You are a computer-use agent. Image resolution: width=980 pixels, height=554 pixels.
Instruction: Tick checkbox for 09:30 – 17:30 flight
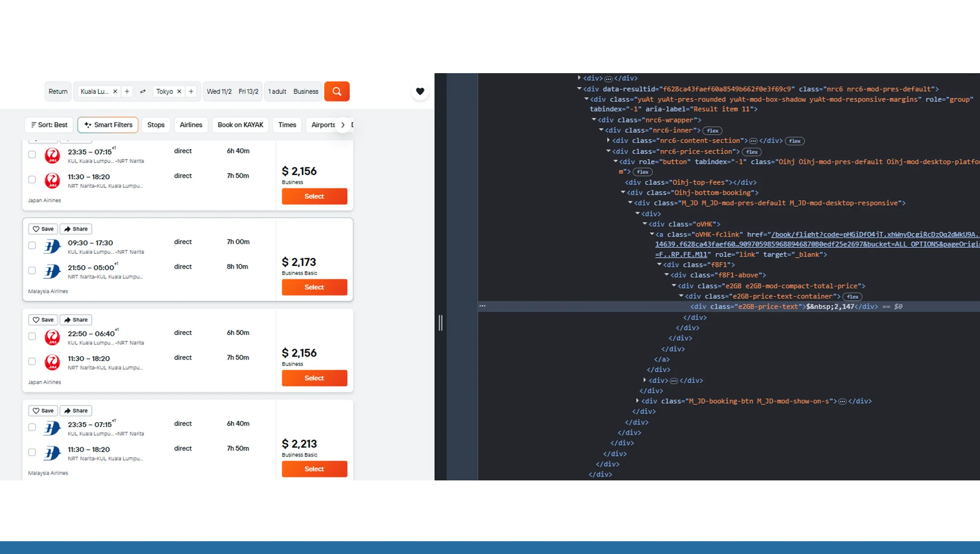pos(32,245)
